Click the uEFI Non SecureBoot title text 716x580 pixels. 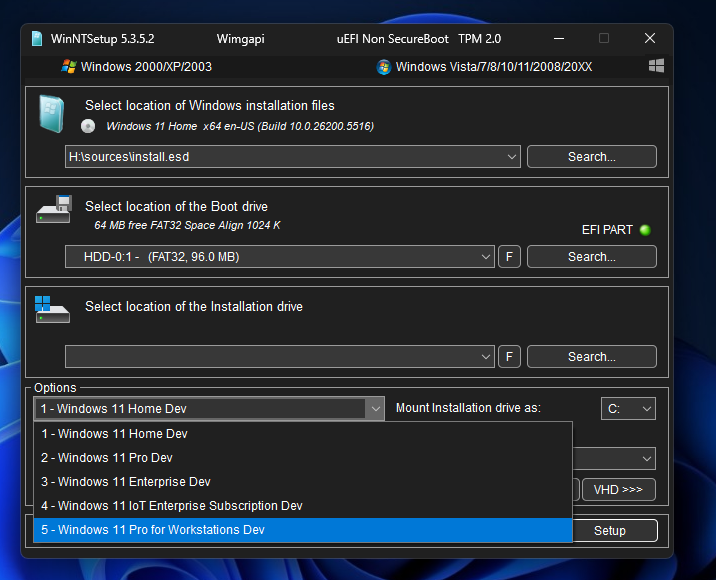[x=393, y=39]
